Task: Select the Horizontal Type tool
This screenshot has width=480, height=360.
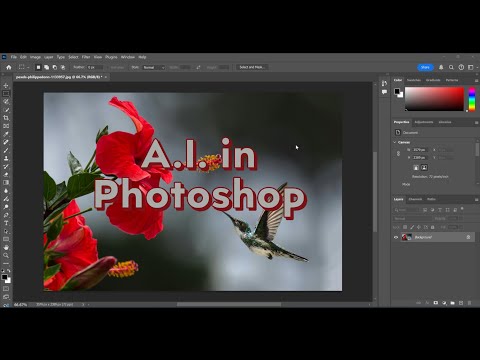Action: 6,223
